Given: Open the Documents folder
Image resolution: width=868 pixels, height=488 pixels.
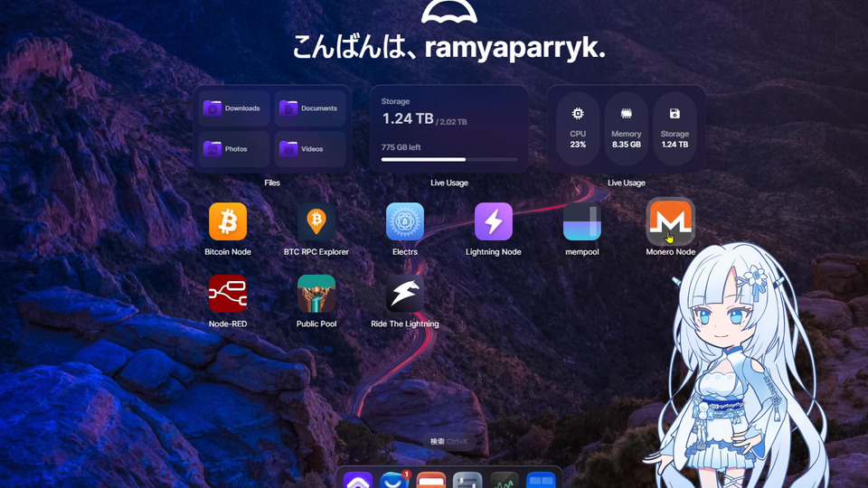Looking at the screenshot, I should (310, 108).
